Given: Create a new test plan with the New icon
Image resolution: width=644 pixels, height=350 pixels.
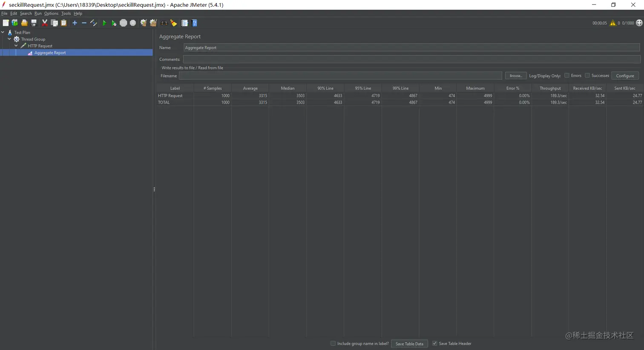Looking at the screenshot, I should pyautogui.click(x=6, y=23).
